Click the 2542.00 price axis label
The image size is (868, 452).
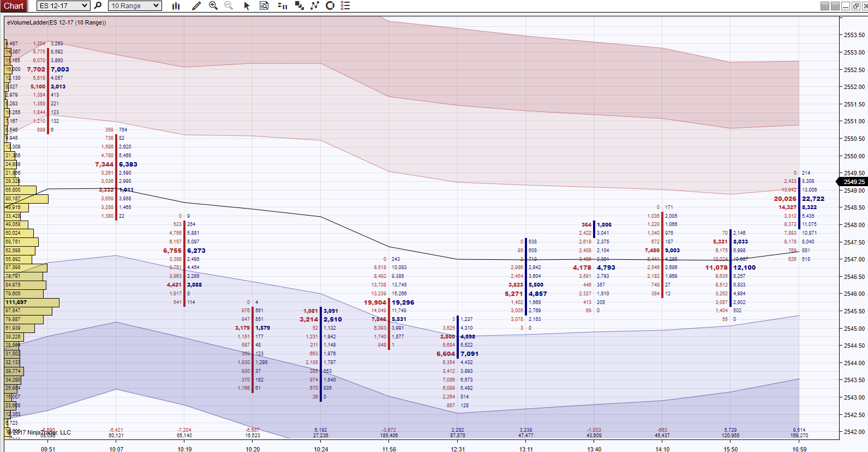coord(854,432)
